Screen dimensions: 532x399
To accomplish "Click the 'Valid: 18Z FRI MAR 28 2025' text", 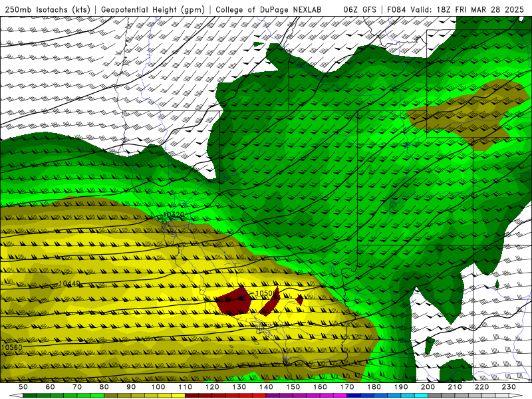I will pos(467,9).
